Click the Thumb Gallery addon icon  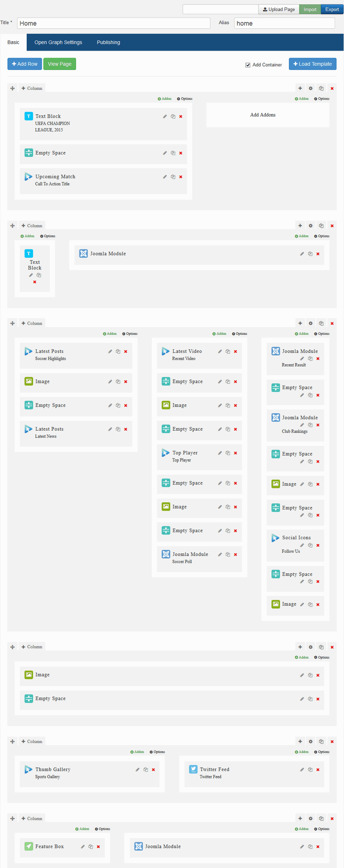[28, 769]
